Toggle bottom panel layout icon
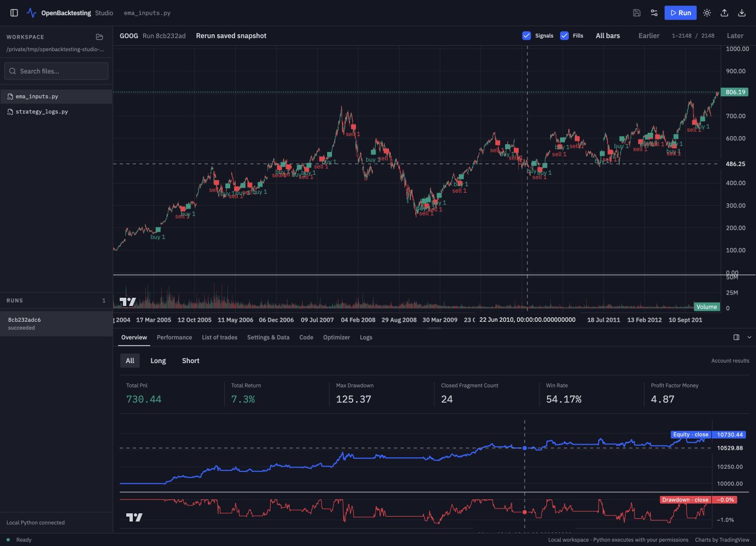The height and width of the screenshot is (546, 756). tap(736, 338)
